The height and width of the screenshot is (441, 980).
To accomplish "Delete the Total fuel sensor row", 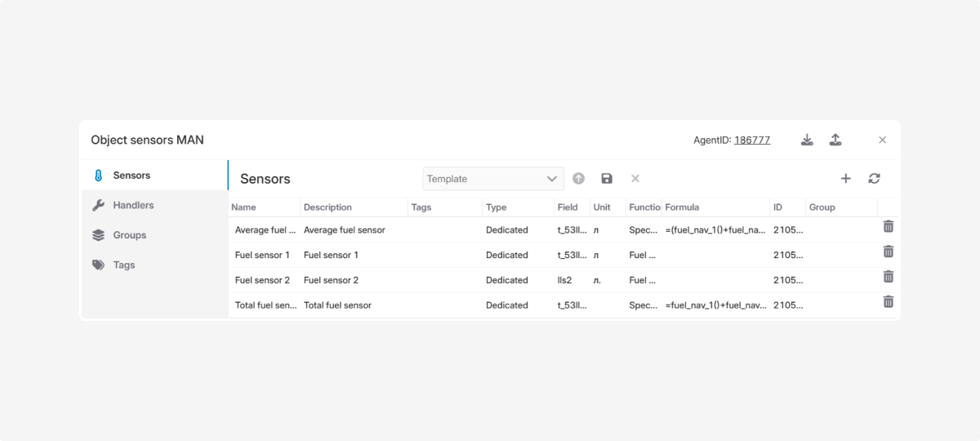I will click(889, 302).
